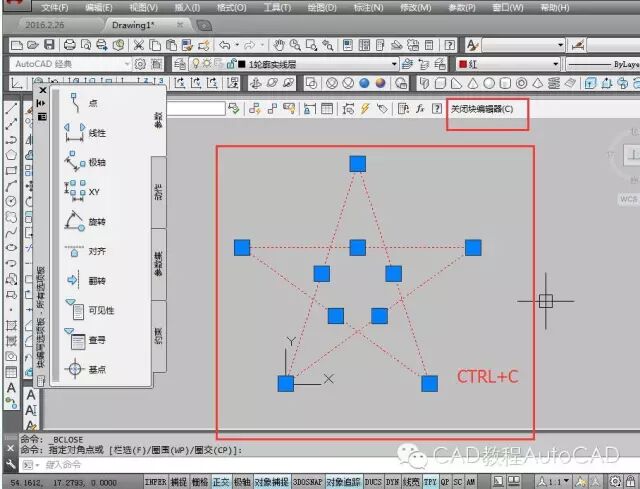
Task: Close the block authoring palette with X
Action: [x=42, y=90]
